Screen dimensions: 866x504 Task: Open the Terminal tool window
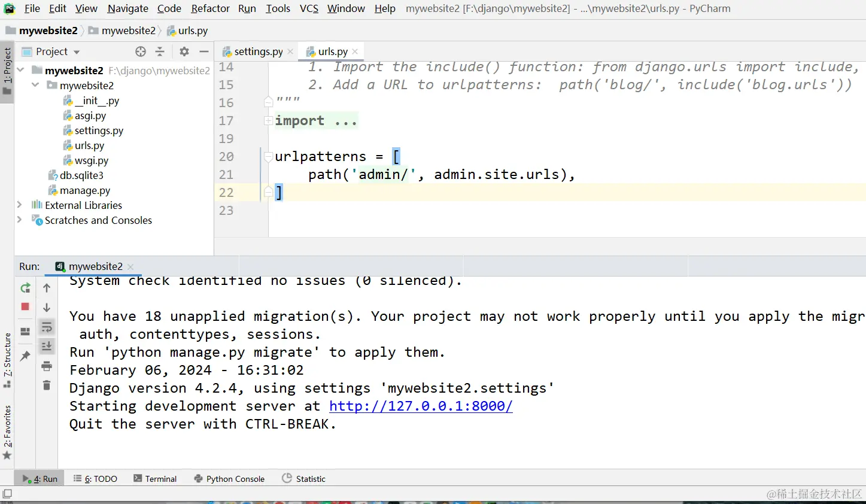pos(155,479)
